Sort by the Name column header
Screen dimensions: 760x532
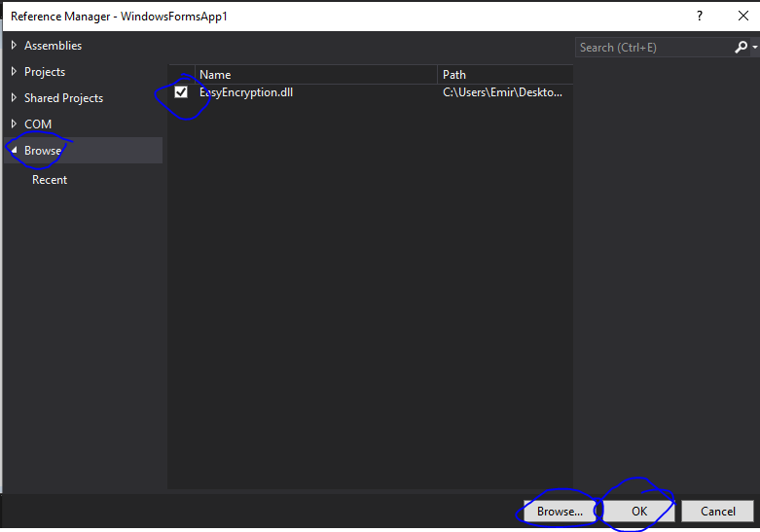316,75
